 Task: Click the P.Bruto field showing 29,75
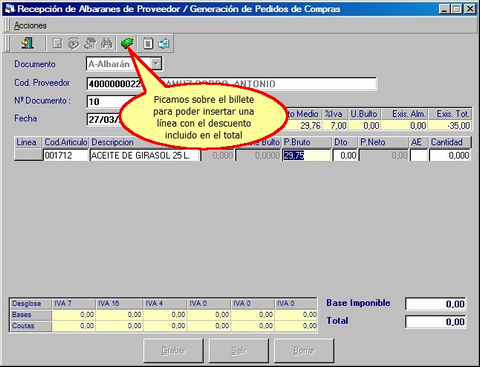coord(307,155)
